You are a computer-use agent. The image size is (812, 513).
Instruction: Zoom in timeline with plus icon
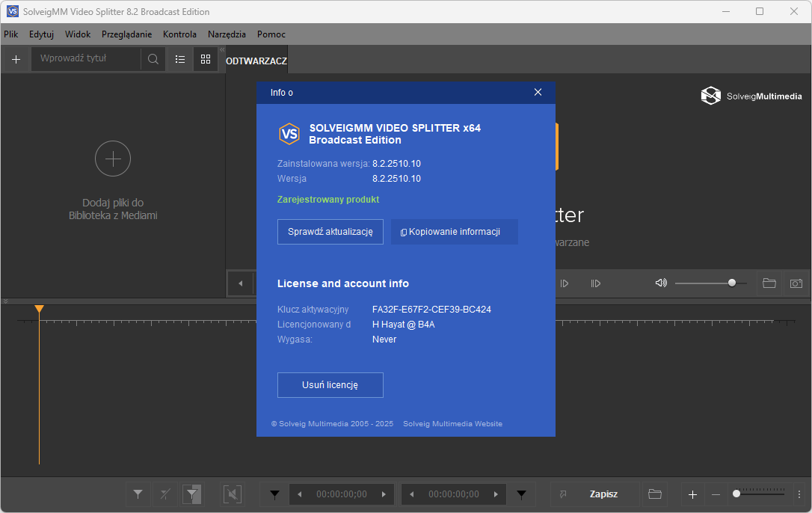click(x=692, y=495)
